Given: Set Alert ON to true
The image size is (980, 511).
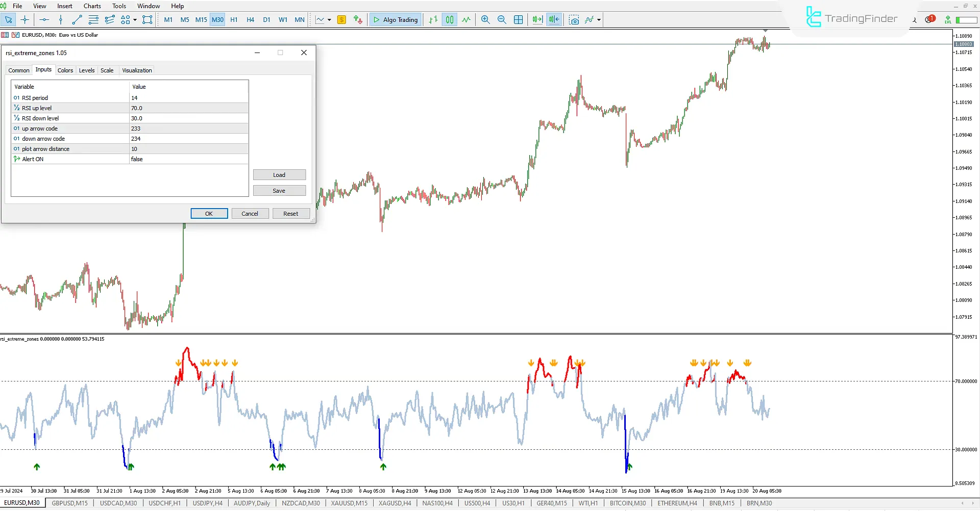Looking at the screenshot, I should click(189, 159).
